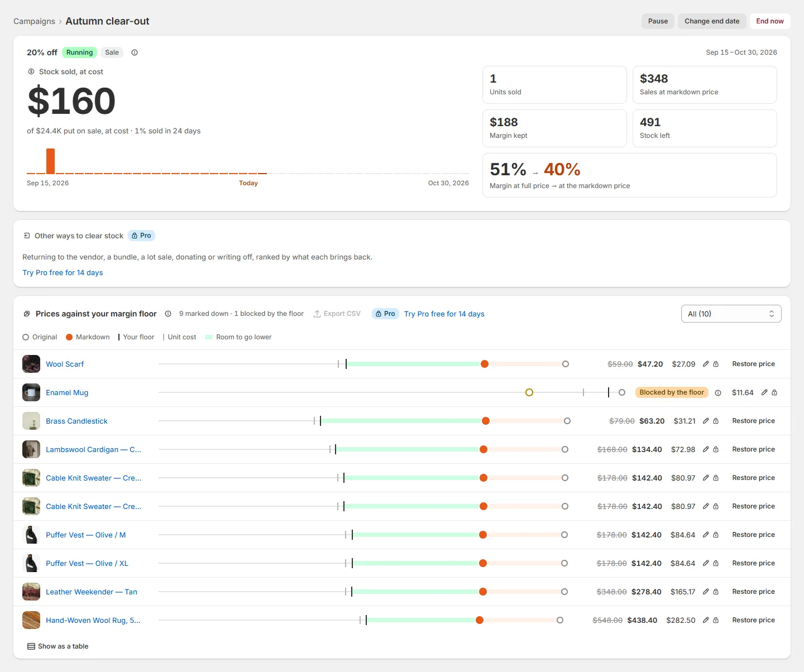Click the Wool Scarf markdown price marker
The height and width of the screenshot is (672, 804).
pyautogui.click(x=485, y=364)
